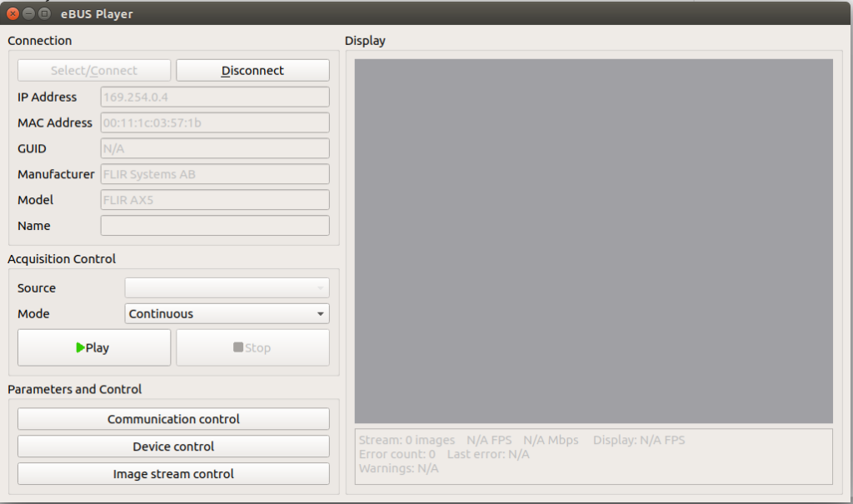Open the Mode dropdown showing Continuous
Image resolution: width=853 pixels, height=504 pixels.
point(227,314)
